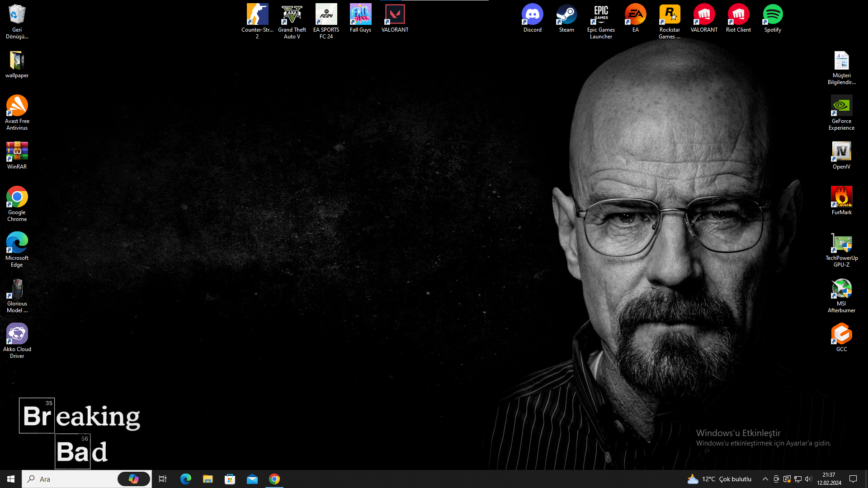868x488 pixels.
Task: Open Discord desktop shortcut
Action: click(532, 18)
